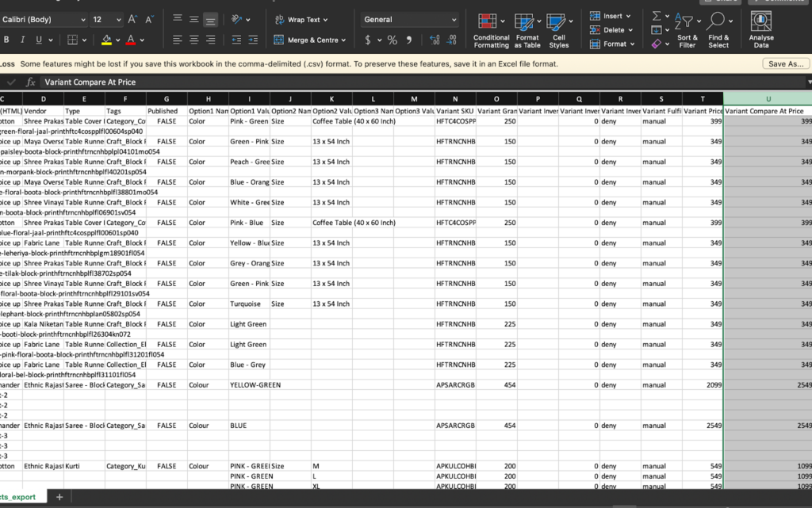This screenshot has width=812, height=508.
Task: Launch the Analyse Data tool
Action: 761,31
